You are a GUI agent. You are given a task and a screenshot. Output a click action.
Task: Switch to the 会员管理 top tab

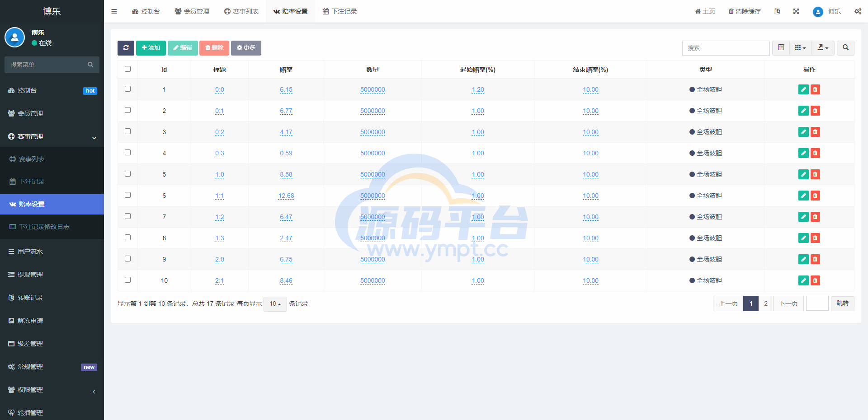tap(192, 11)
